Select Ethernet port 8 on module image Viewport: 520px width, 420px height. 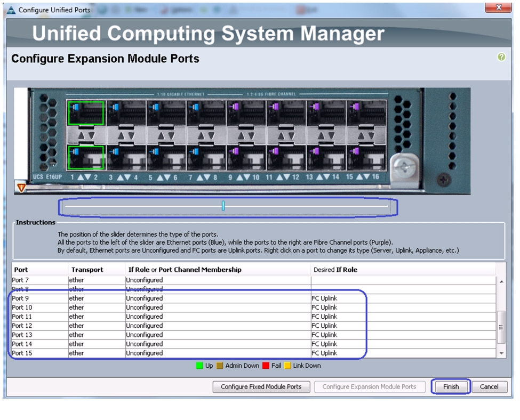[206, 158]
